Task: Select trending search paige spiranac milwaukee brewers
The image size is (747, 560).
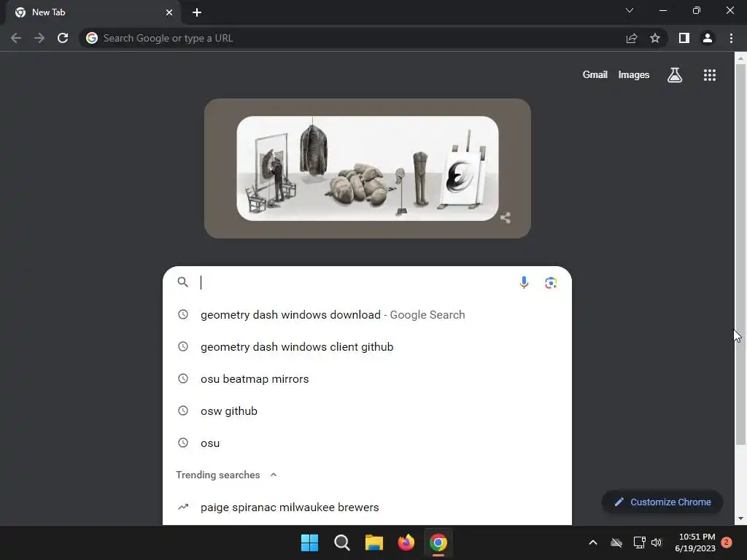Action: (367, 507)
